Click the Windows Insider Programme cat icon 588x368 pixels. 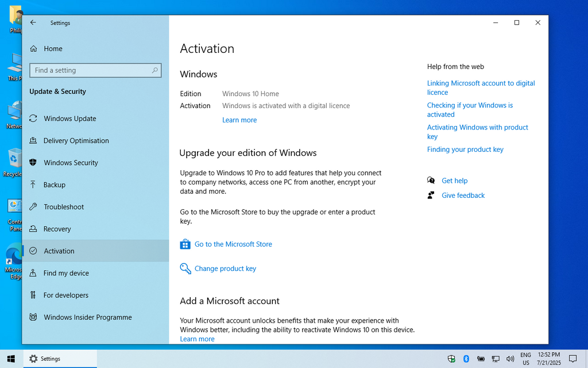coord(33,317)
